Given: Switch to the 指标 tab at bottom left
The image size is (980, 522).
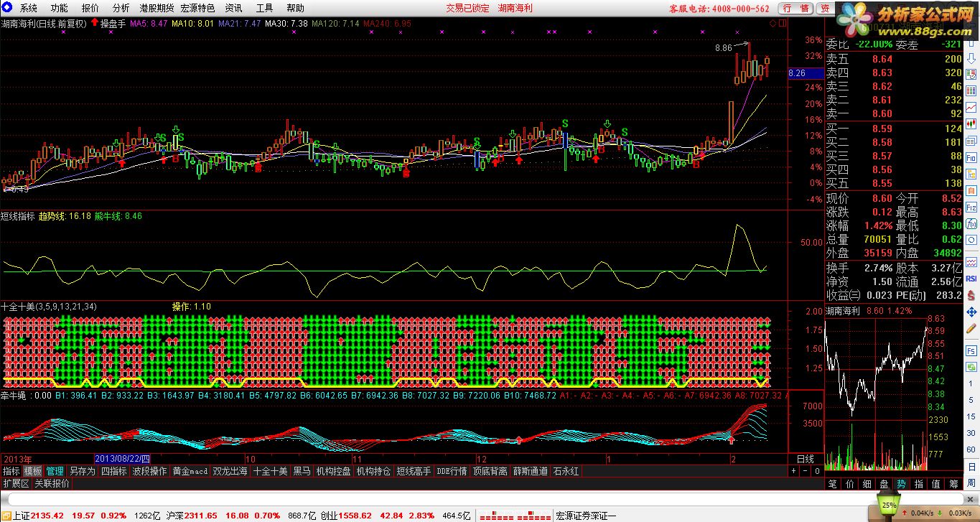Looking at the screenshot, I should coord(11,471).
